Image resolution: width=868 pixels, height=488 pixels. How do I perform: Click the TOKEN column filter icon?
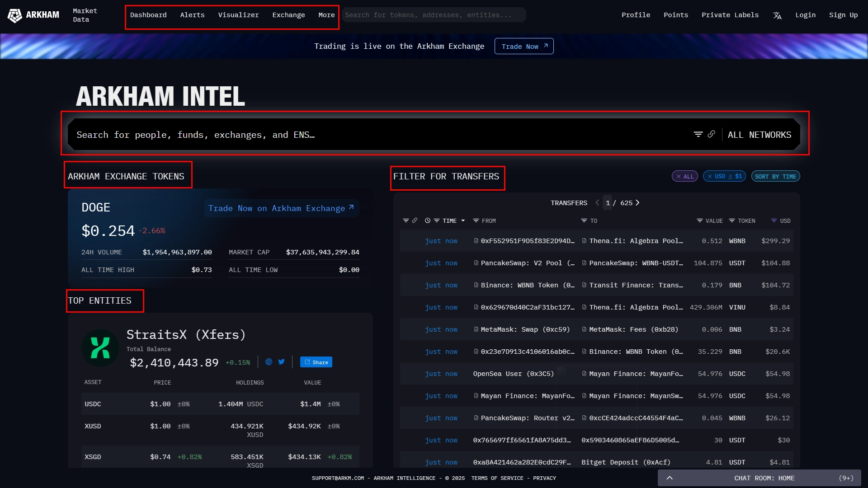click(x=732, y=221)
